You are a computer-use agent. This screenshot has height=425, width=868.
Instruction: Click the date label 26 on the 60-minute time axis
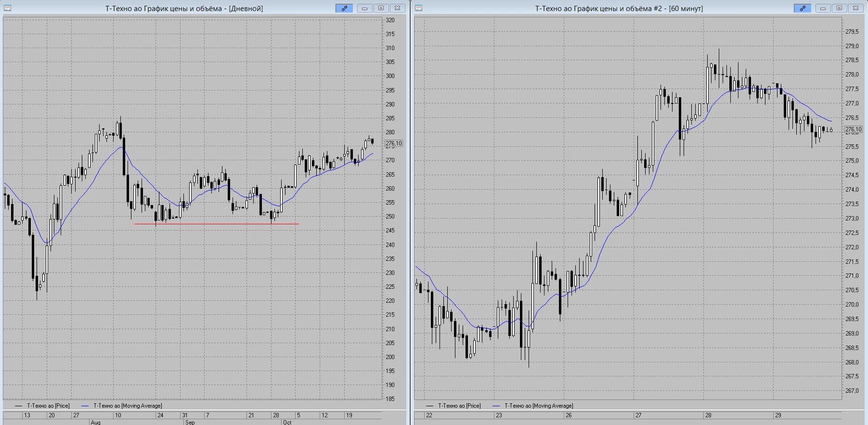click(x=569, y=415)
